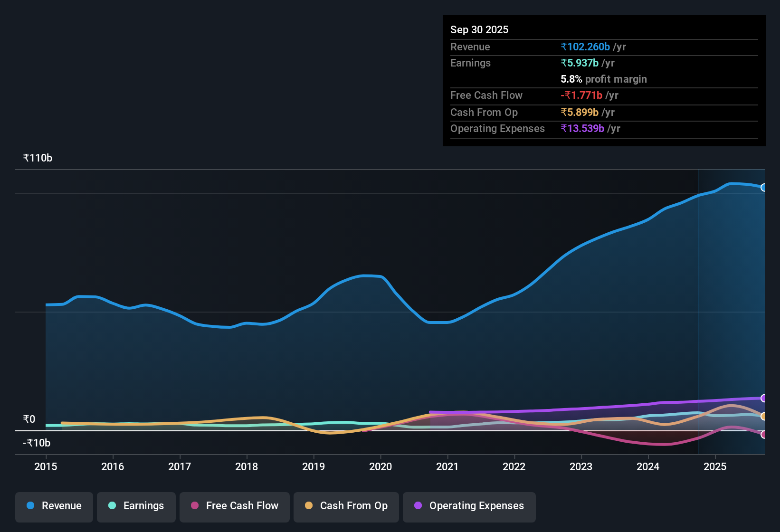Click the 5.8% profit margin text
Screen dimensions: 780x532
603,79
